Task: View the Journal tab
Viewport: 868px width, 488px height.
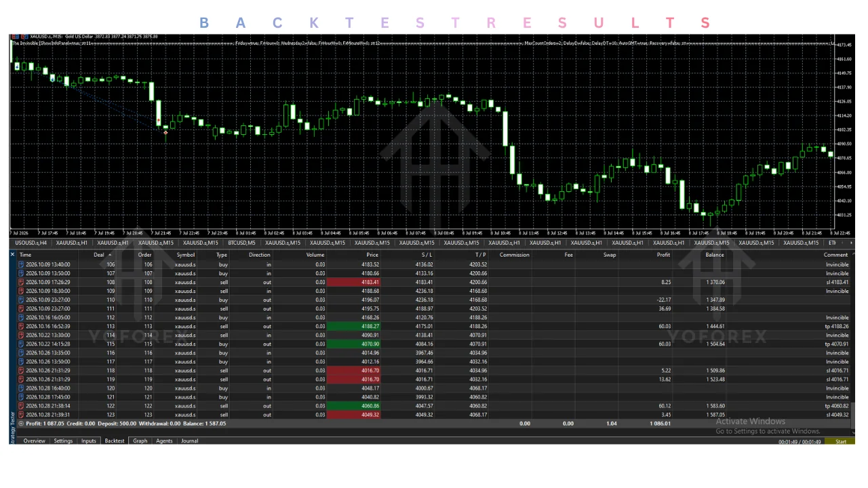Action: point(190,441)
